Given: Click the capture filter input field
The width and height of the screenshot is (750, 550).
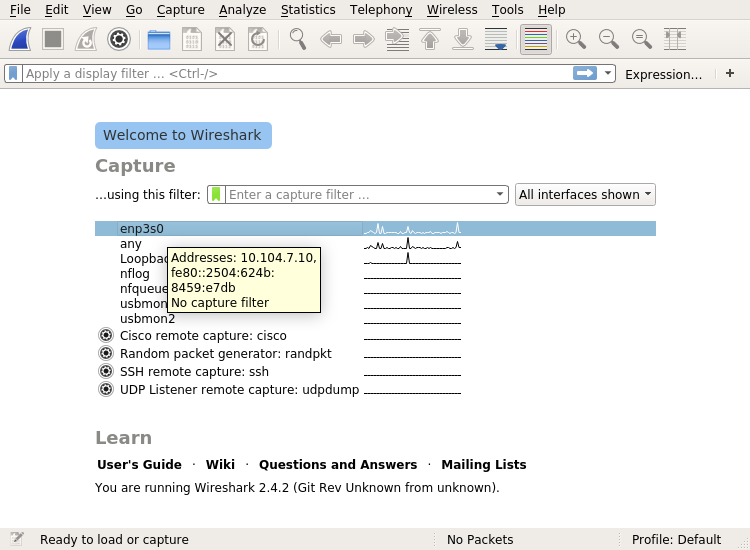Looking at the screenshot, I should tap(359, 194).
